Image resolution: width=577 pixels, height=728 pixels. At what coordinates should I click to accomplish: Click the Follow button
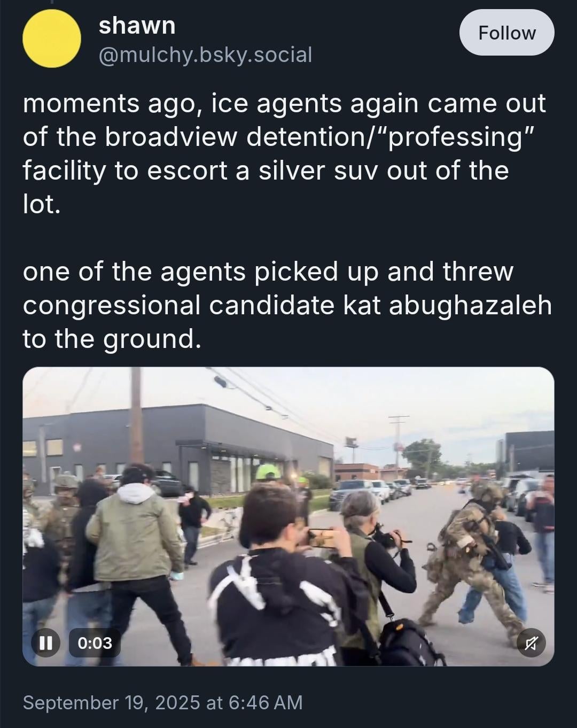(506, 33)
